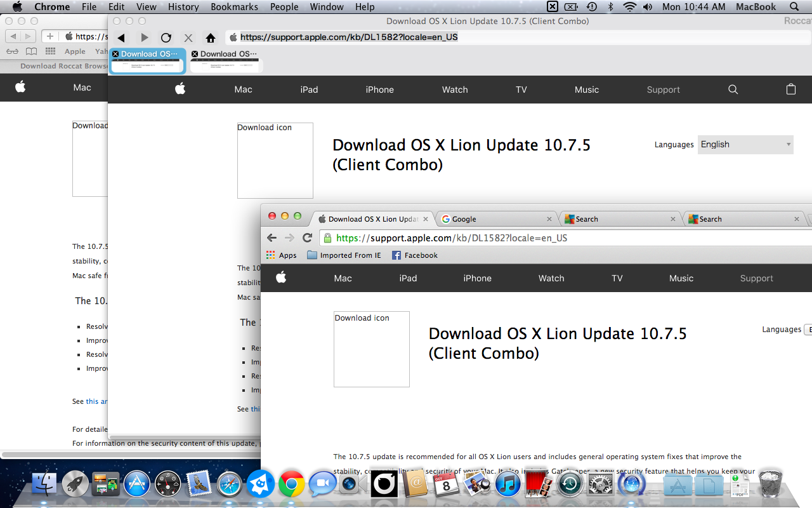This screenshot has width=812, height=508.
Task: Open Google Chrome from the Dock
Action: point(292,484)
